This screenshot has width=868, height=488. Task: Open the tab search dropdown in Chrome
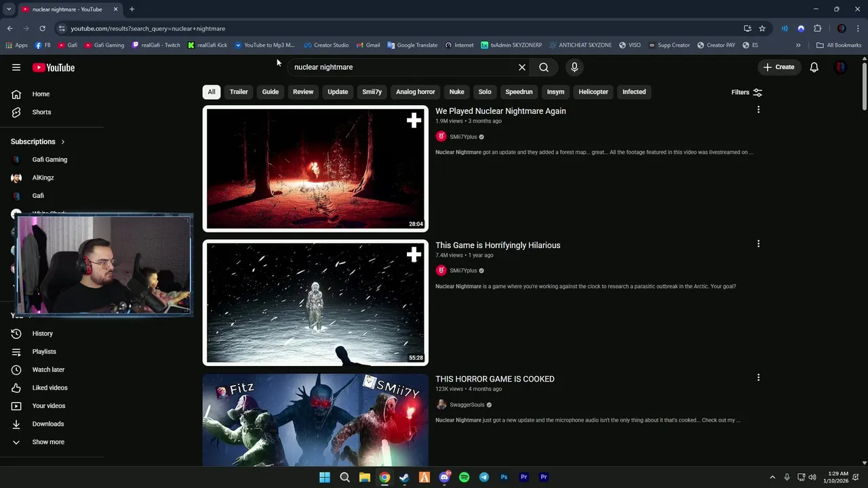9,9
